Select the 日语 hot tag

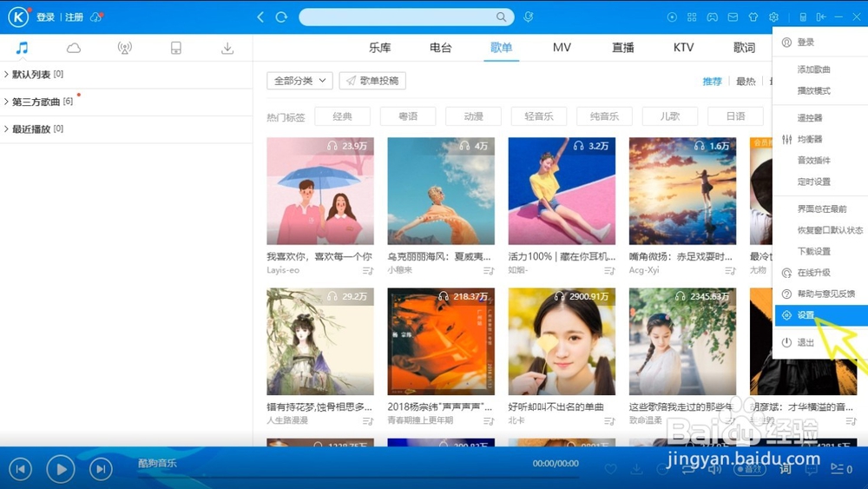coord(736,116)
